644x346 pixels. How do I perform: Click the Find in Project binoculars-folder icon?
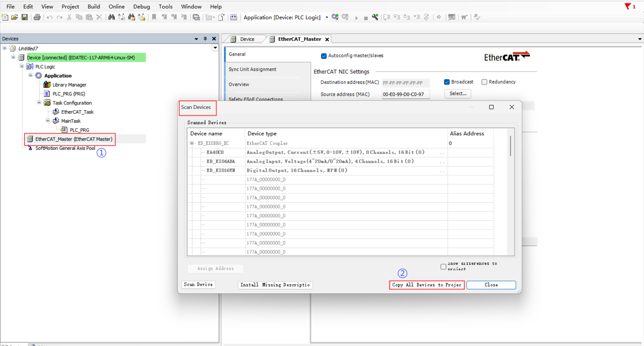pos(131,17)
